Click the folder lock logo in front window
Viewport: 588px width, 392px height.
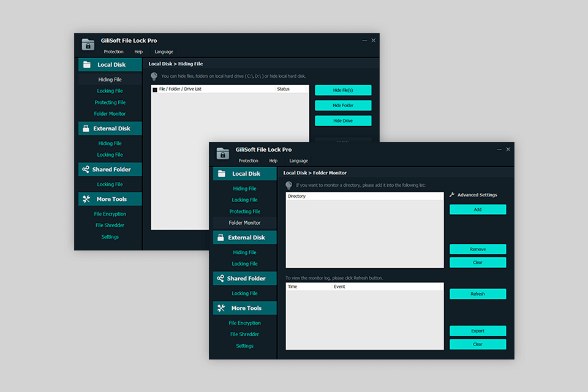(x=223, y=153)
